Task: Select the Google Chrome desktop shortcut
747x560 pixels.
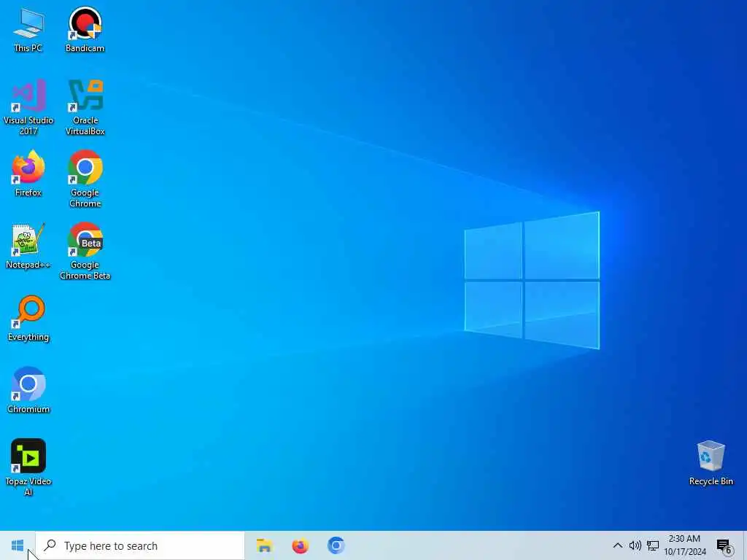Action: pyautogui.click(x=85, y=179)
